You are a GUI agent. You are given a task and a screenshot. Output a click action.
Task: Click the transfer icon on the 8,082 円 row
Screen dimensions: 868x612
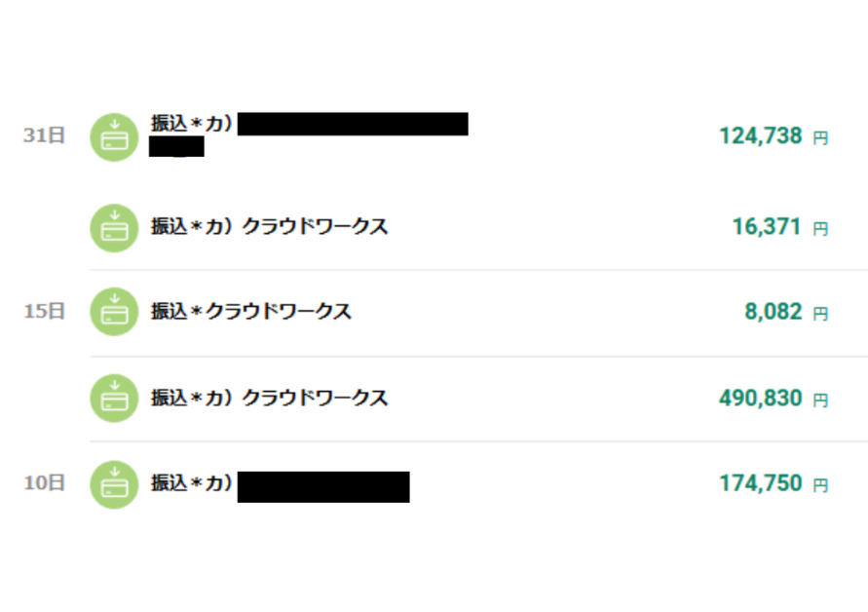pos(115,313)
